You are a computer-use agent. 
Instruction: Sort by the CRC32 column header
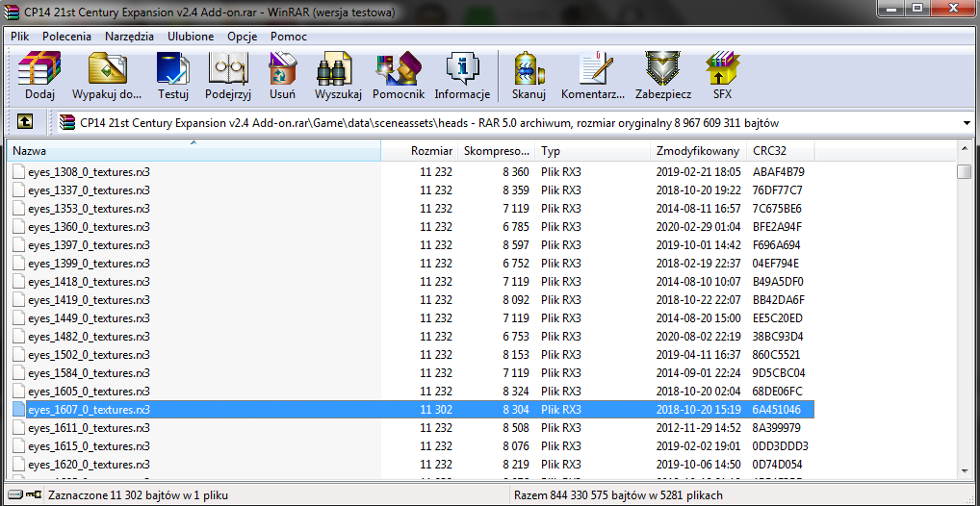(781, 151)
